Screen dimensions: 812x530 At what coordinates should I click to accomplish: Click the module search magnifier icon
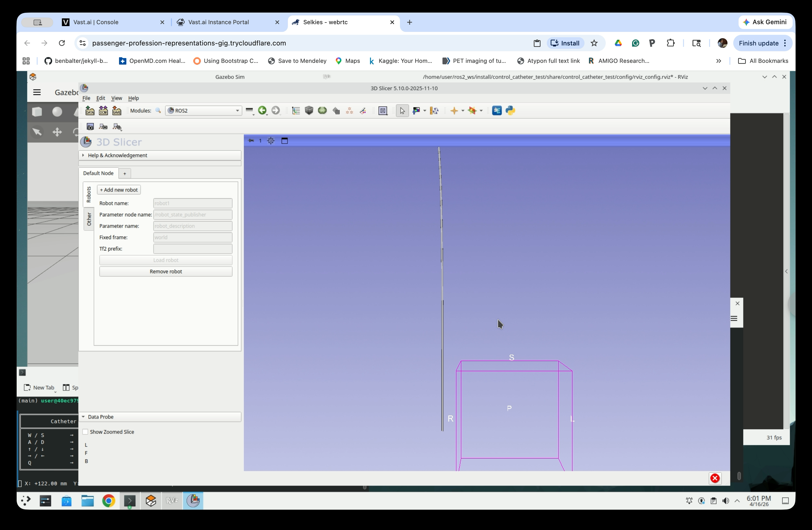pos(158,111)
